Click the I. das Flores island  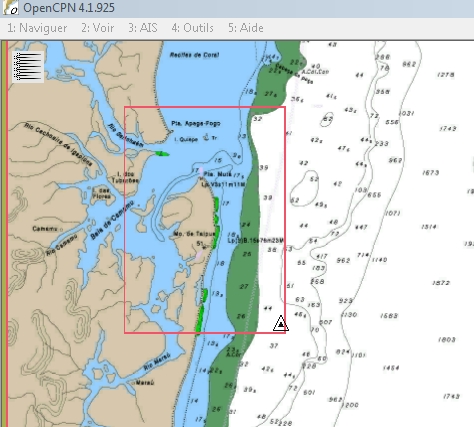tap(103, 195)
